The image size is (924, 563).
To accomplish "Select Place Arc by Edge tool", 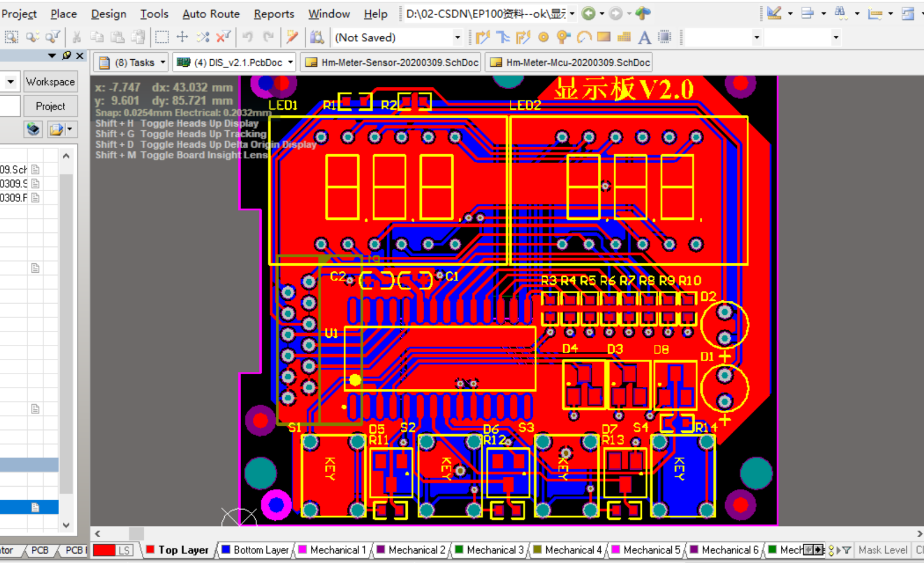I will [x=584, y=38].
